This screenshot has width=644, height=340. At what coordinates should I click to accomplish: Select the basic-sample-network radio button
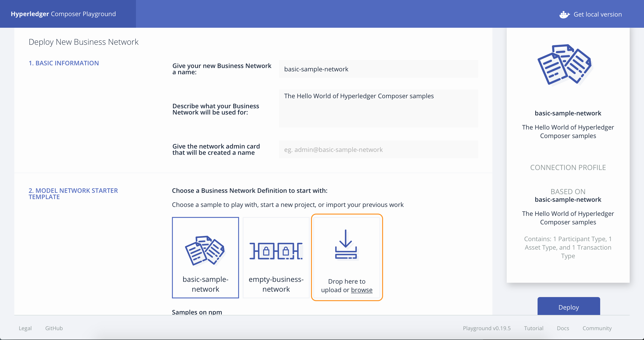coord(206,258)
